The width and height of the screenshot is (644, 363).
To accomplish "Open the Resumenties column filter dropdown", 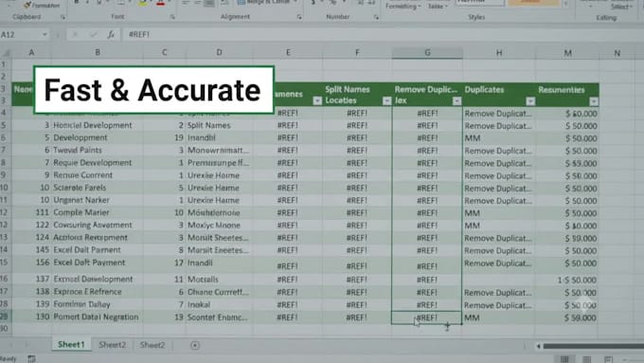I will (594, 101).
